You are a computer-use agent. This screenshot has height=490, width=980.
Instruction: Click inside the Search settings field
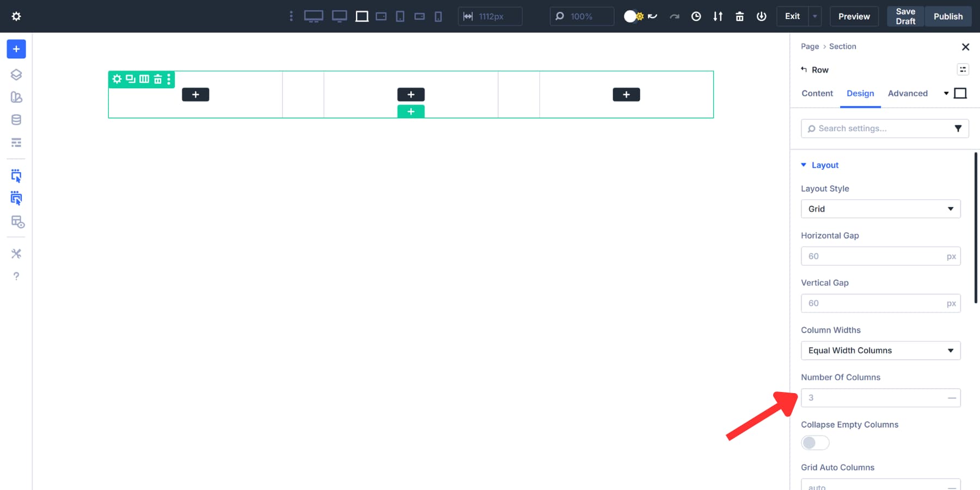pos(871,128)
